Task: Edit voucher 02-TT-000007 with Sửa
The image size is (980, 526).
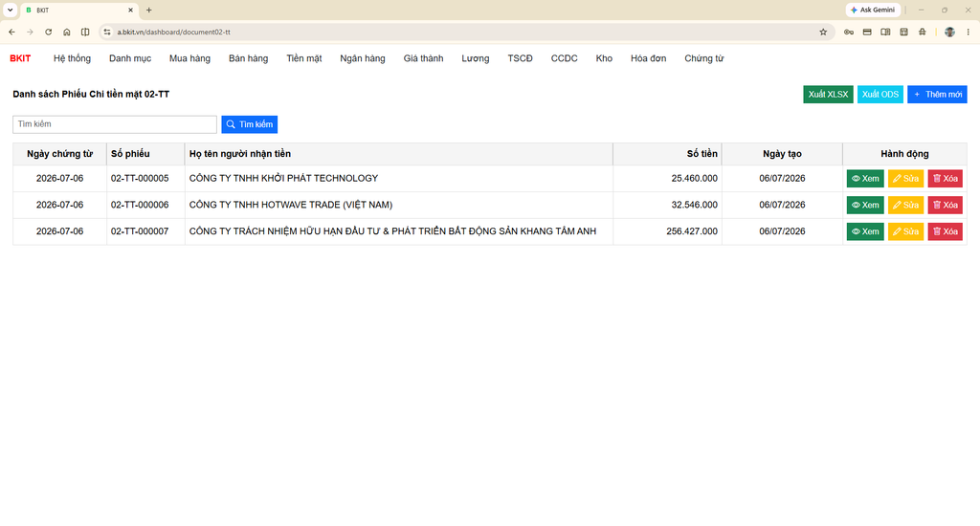Action: 905,231
